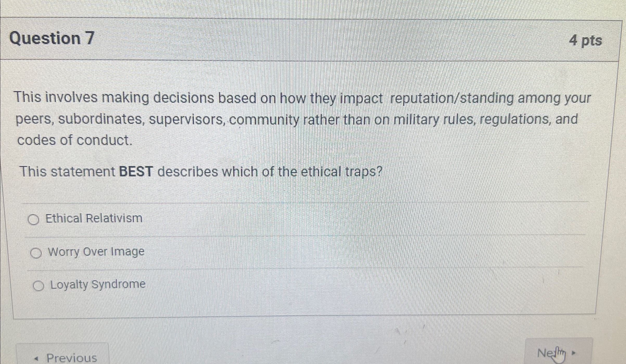The height and width of the screenshot is (364, 626).
Task: Click the bolded BEST word in the question
Action: [x=136, y=172]
